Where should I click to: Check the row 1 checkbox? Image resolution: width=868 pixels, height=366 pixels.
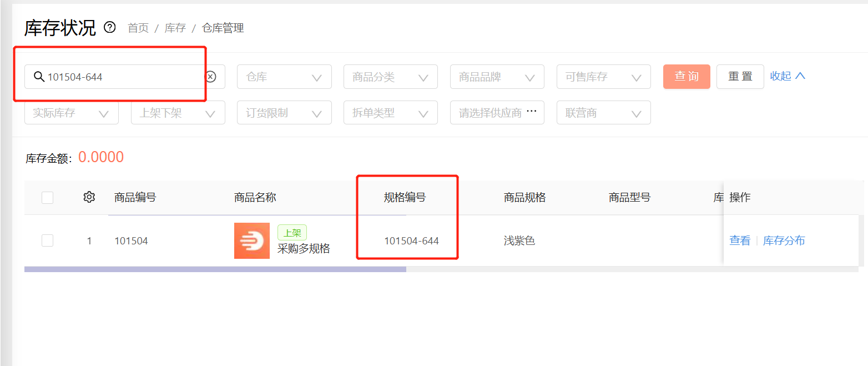coord(48,240)
